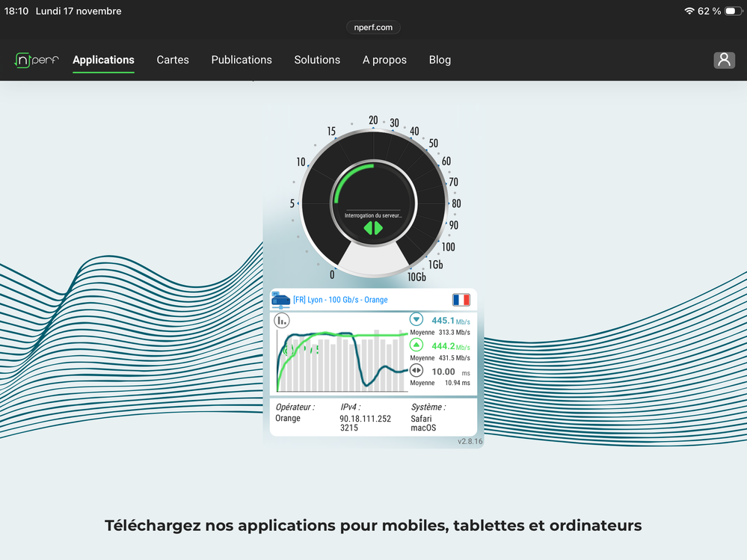Open the Cartes menu
Screen dimensions: 747x560
173,60
